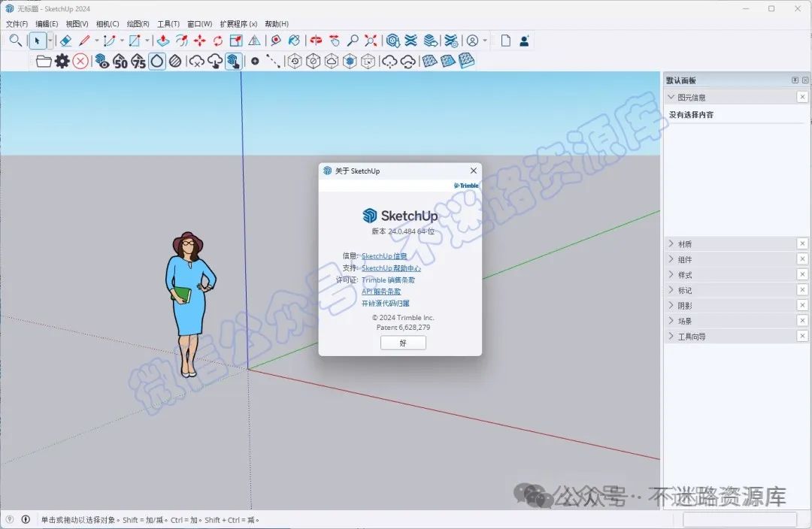Select the Eraser tool
Viewport: 812px width, 529px height.
[65, 41]
